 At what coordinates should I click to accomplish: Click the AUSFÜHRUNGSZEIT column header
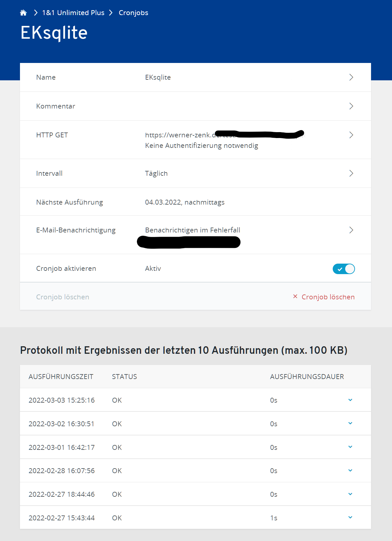click(x=61, y=377)
